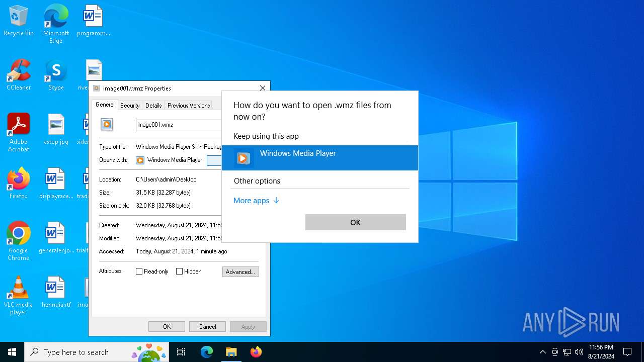Launch Microsoft Edge from the desktop
Image resolution: width=644 pixels, height=362 pixels.
[x=56, y=24]
